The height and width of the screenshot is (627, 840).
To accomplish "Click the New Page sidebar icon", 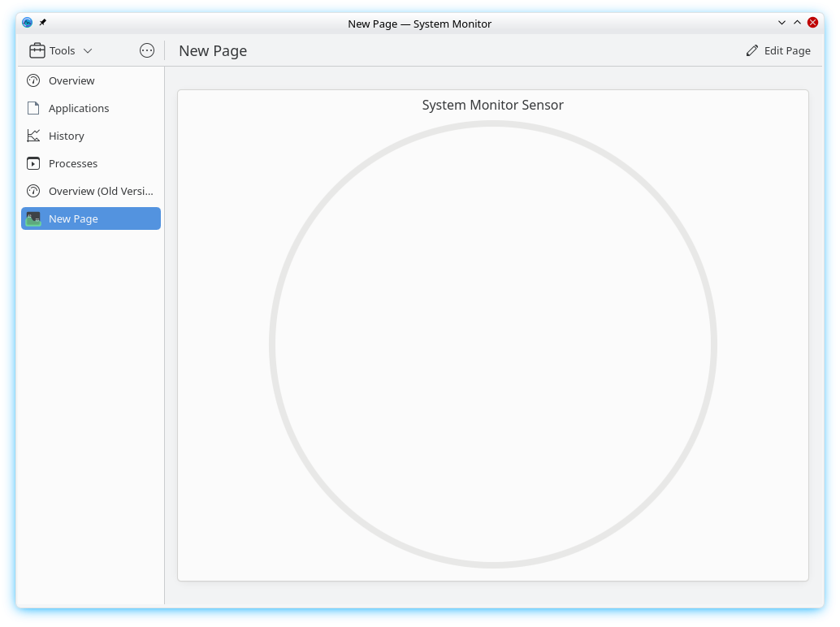I will click(33, 218).
